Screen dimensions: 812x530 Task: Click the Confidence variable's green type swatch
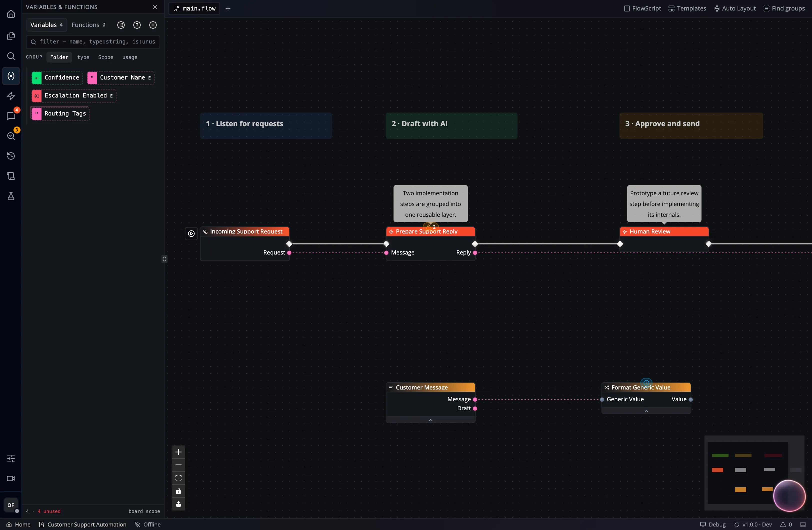(x=37, y=78)
